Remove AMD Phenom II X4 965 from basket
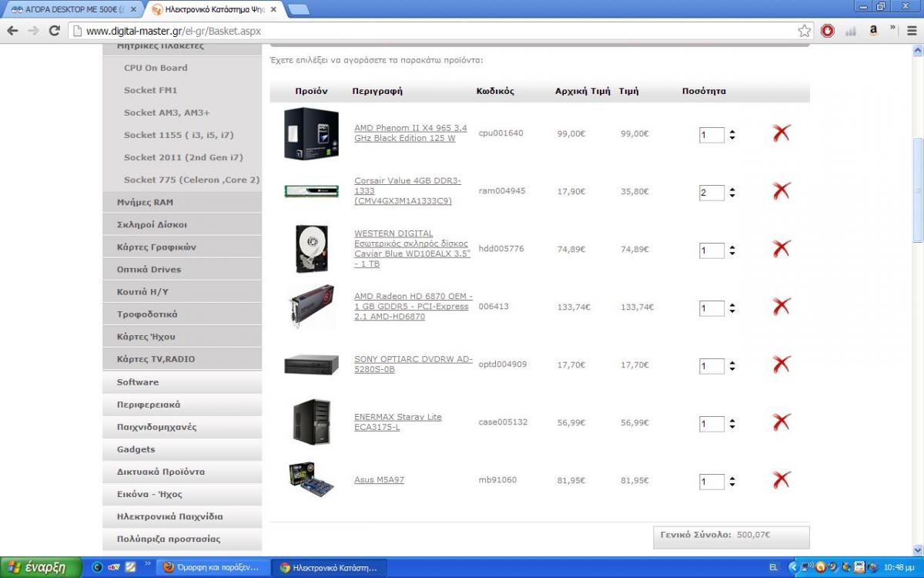The width and height of the screenshot is (924, 578). pyautogui.click(x=782, y=133)
